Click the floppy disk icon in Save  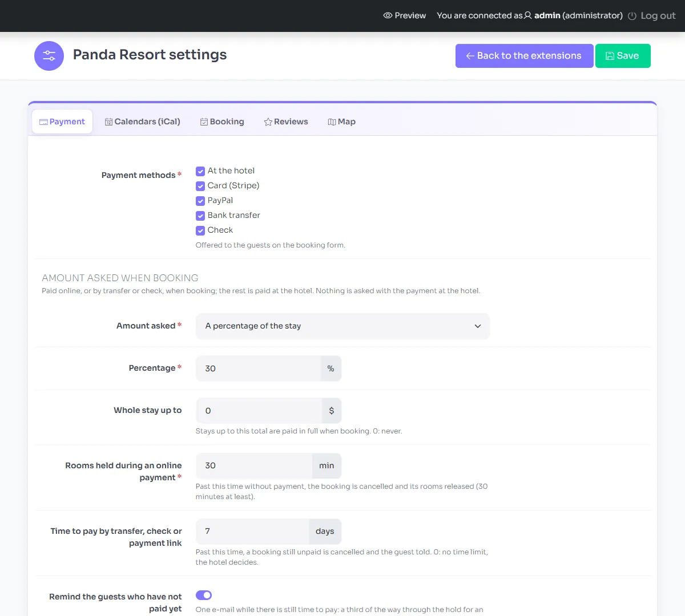click(x=610, y=56)
